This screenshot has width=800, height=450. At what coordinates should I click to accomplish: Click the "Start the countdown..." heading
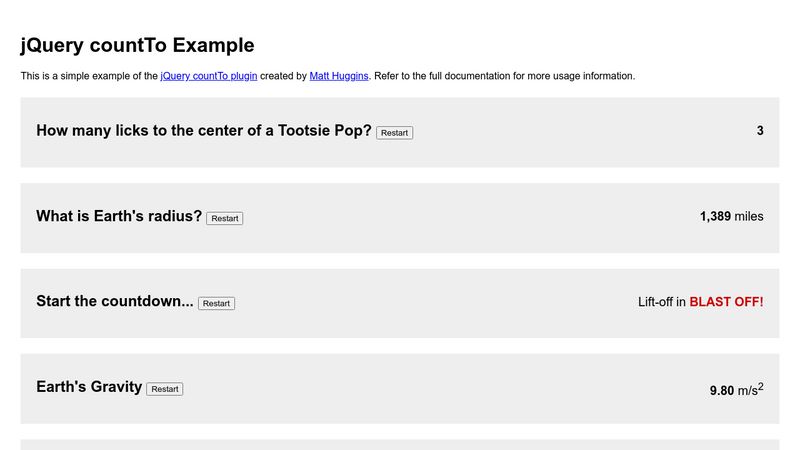(x=115, y=301)
